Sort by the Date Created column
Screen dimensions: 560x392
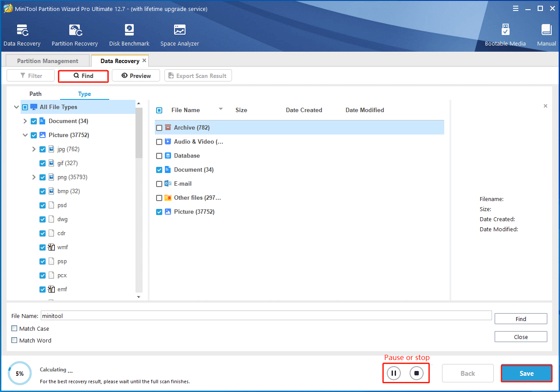tap(304, 110)
